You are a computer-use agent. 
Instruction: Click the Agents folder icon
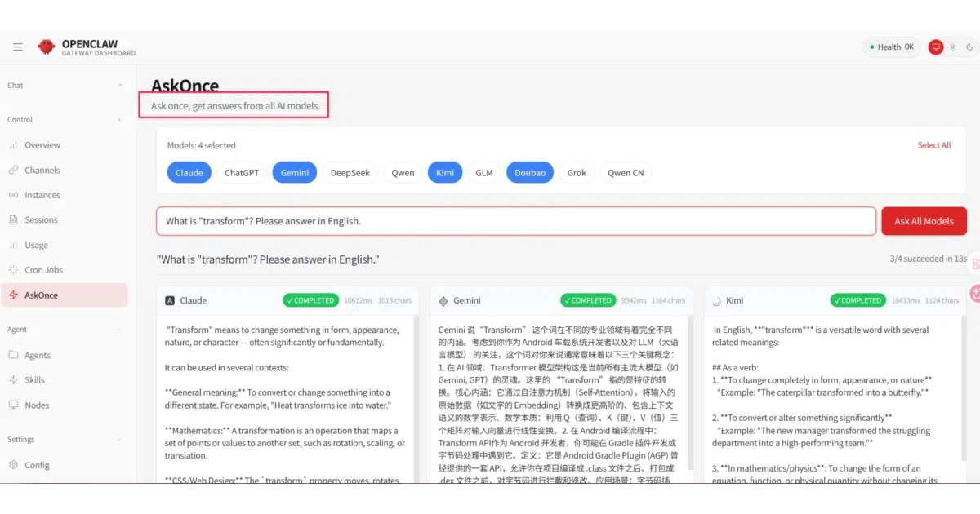14,355
